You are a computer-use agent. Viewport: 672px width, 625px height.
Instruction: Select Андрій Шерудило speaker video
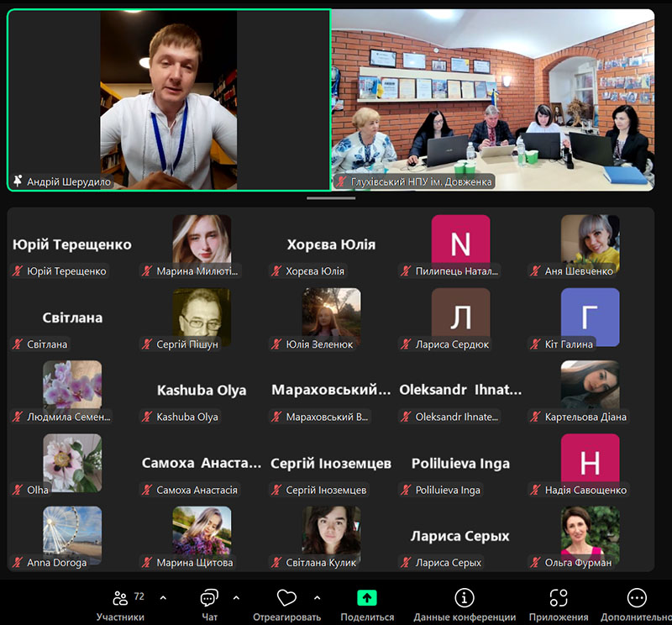(169, 100)
